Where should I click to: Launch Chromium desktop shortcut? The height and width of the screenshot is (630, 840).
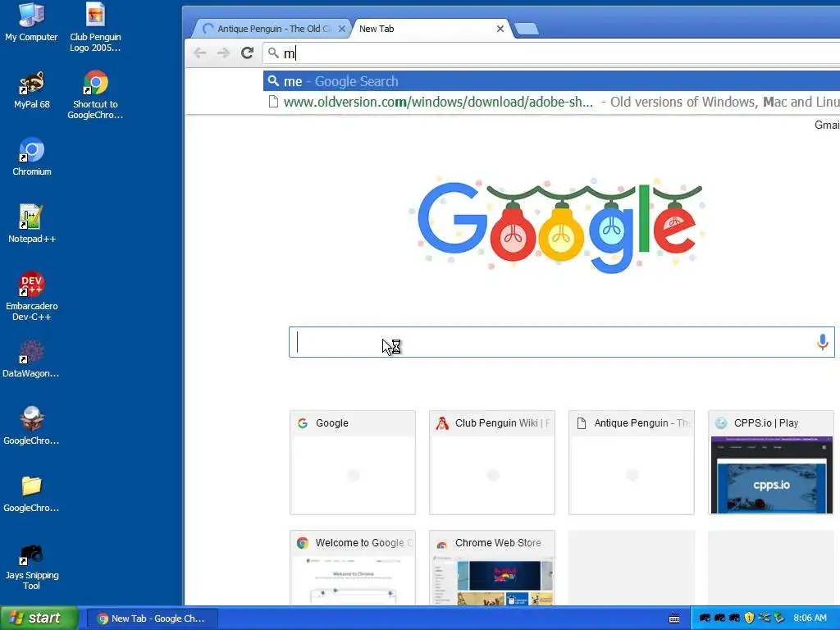point(32,157)
